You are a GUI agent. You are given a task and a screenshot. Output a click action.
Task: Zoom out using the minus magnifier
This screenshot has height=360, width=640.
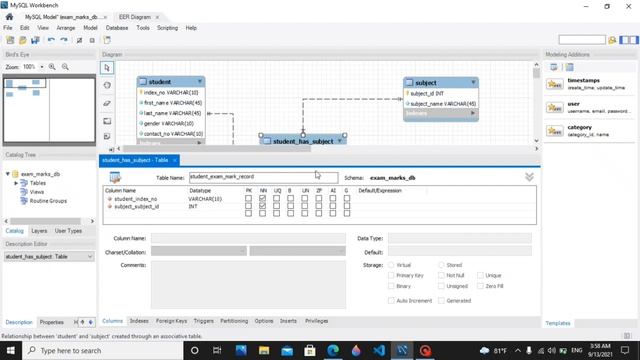pyautogui.click(x=65, y=67)
